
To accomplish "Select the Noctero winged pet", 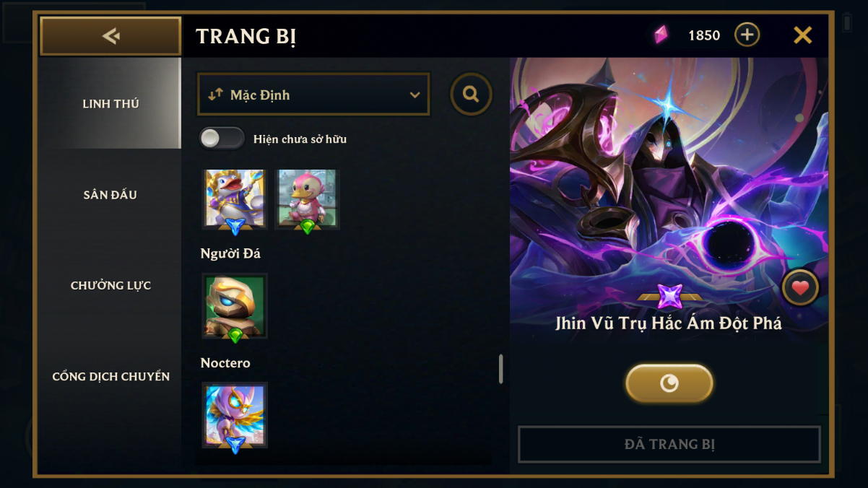I will 235,416.
